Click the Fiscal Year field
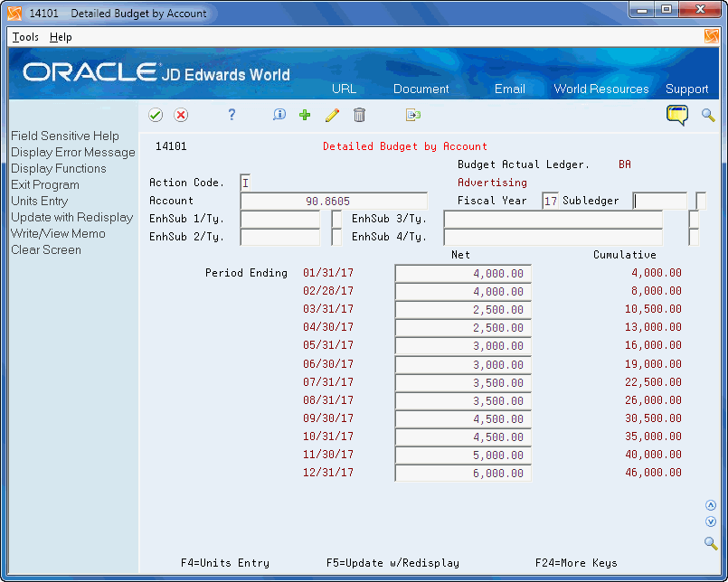The height and width of the screenshot is (582, 728). pos(550,201)
